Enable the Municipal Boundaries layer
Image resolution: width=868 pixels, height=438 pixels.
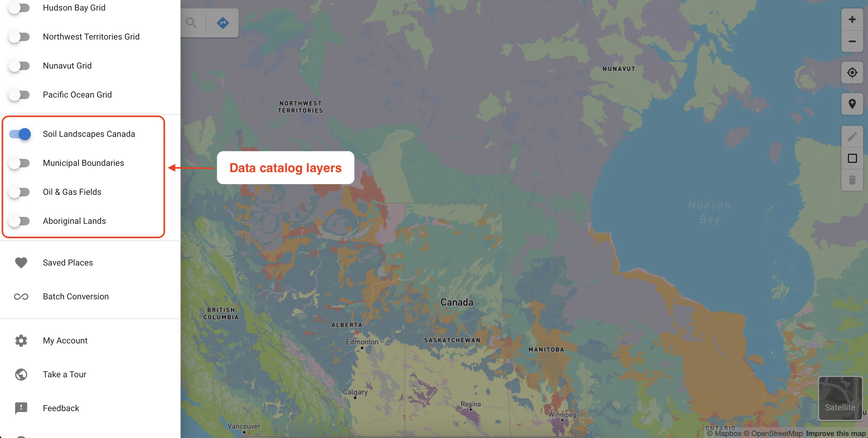[x=20, y=163]
